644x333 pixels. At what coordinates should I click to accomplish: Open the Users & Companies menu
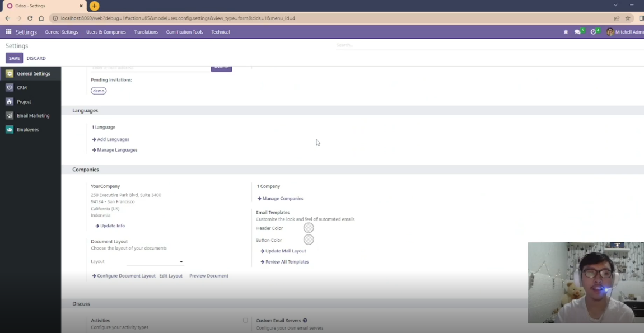point(106,32)
